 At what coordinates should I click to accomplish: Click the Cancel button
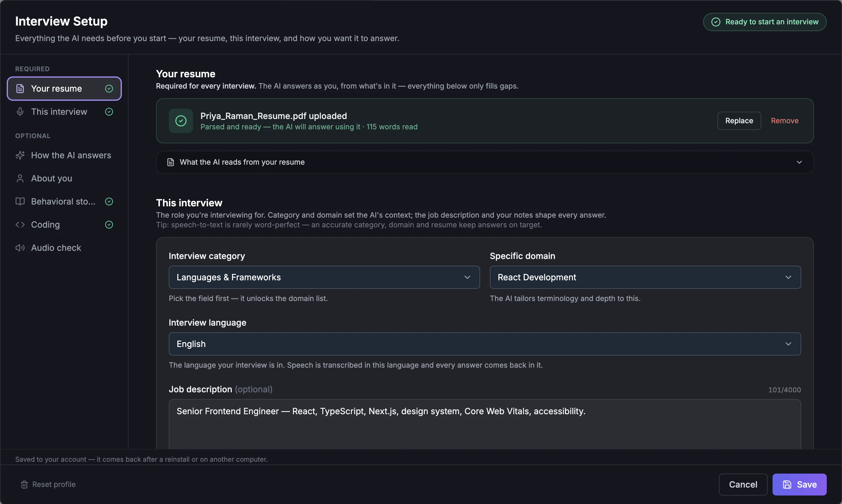[743, 484]
